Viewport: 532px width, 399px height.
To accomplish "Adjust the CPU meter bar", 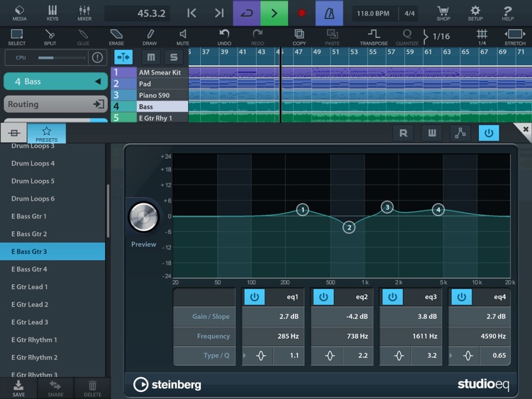I will point(61,57).
